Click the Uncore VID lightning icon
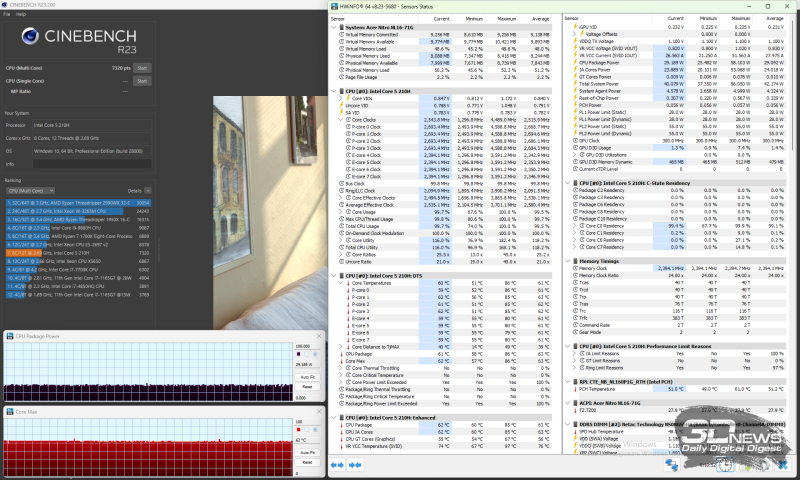The width and height of the screenshot is (800, 480). [x=342, y=106]
